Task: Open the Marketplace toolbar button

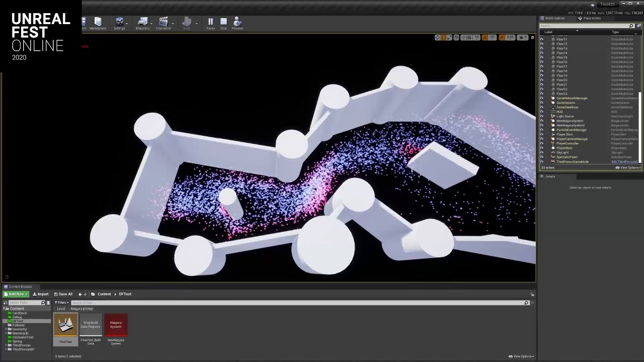Action: [x=98, y=23]
